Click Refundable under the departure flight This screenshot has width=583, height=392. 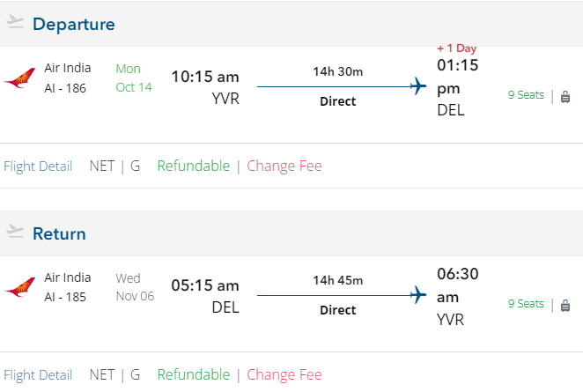coord(193,166)
